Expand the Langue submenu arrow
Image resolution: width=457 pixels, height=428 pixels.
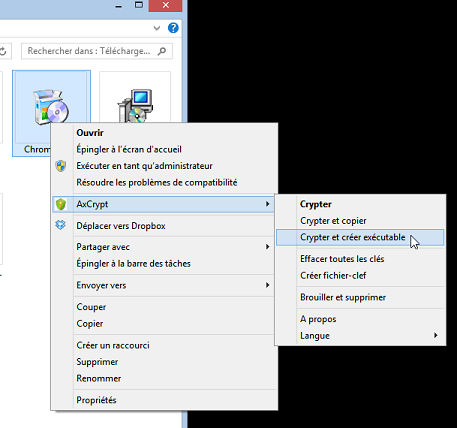click(435, 335)
